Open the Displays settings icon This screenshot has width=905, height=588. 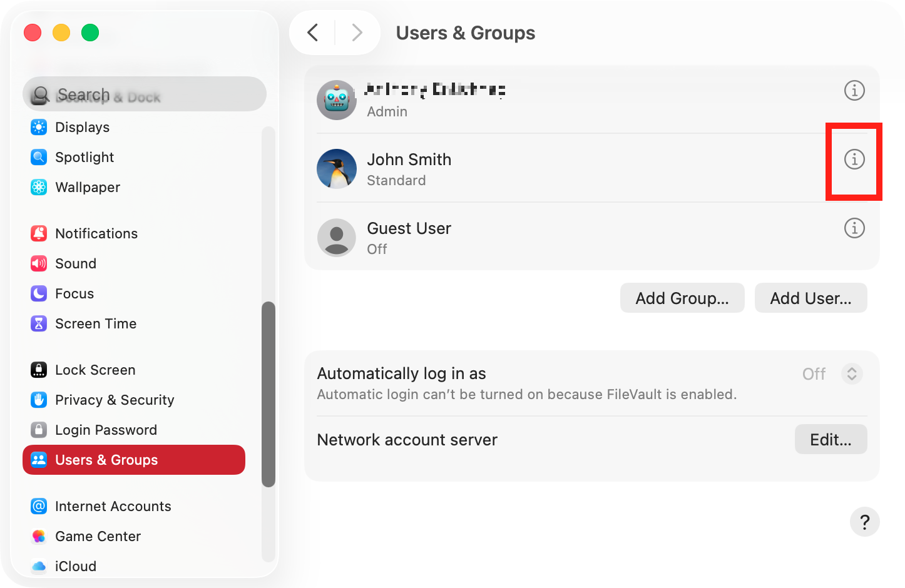pos(39,127)
